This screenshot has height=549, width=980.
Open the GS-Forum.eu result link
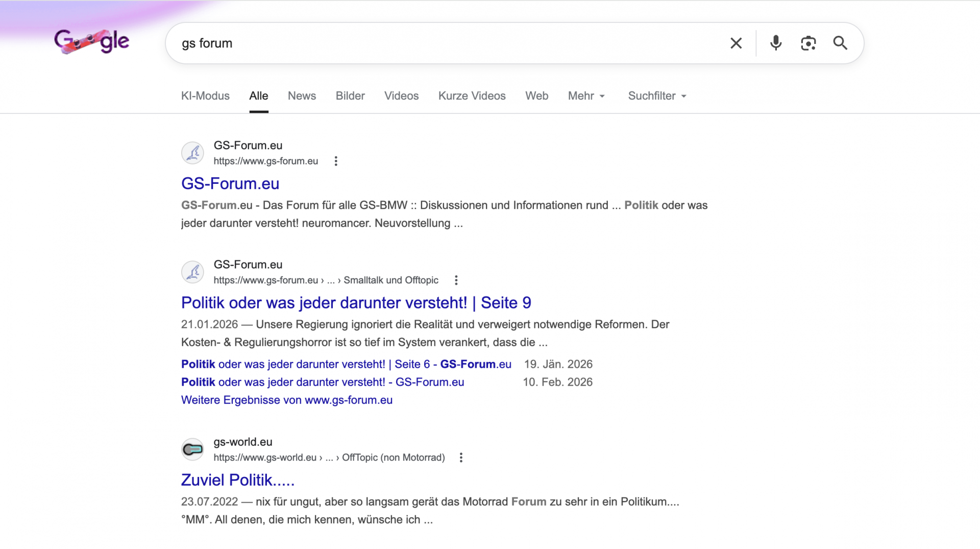(230, 183)
